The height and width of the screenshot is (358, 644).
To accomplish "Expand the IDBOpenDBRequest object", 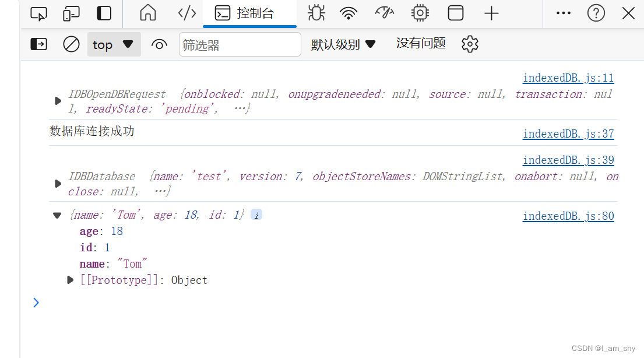I will point(57,100).
